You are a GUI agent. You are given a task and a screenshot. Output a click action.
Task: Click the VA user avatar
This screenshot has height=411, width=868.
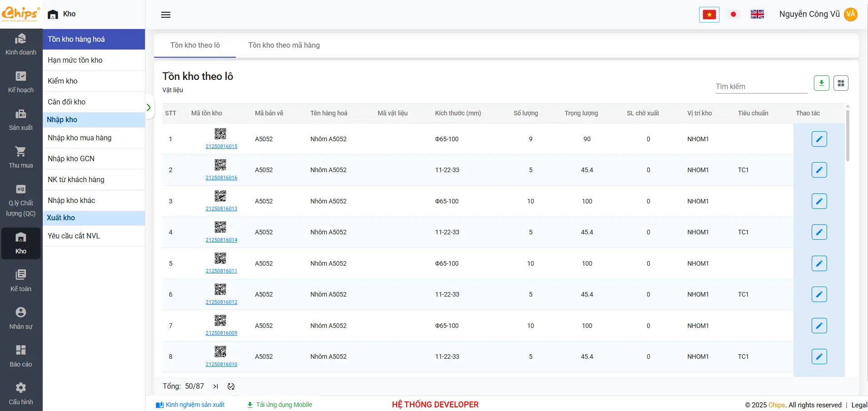click(x=851, y=14)
